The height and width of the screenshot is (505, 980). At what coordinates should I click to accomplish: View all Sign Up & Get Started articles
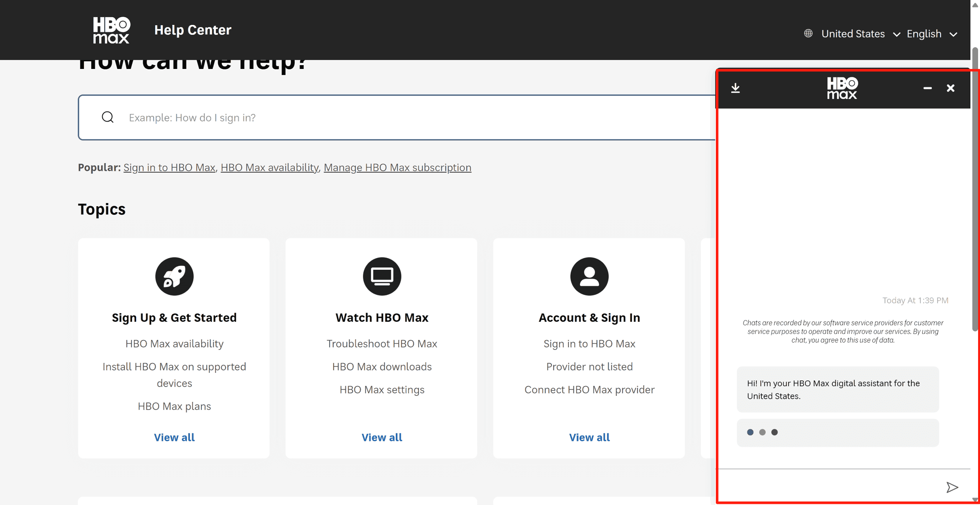[x=174, y=437]
